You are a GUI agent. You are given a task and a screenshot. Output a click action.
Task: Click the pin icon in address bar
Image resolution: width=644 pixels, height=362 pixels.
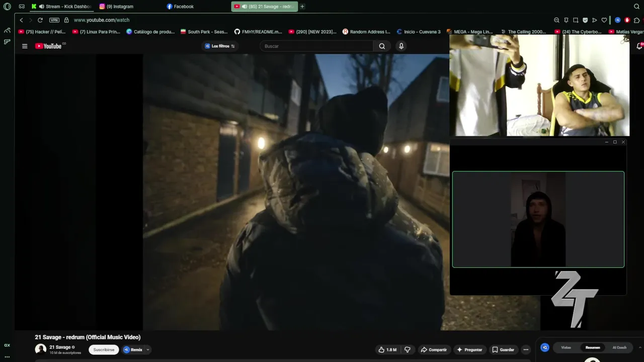(566, 20)
